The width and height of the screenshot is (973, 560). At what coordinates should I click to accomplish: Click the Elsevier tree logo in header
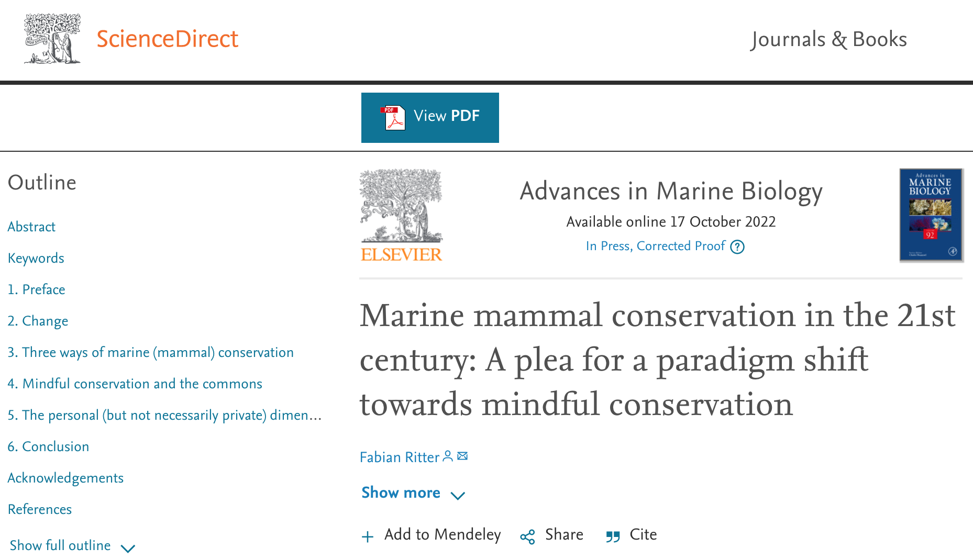(52, 39)
